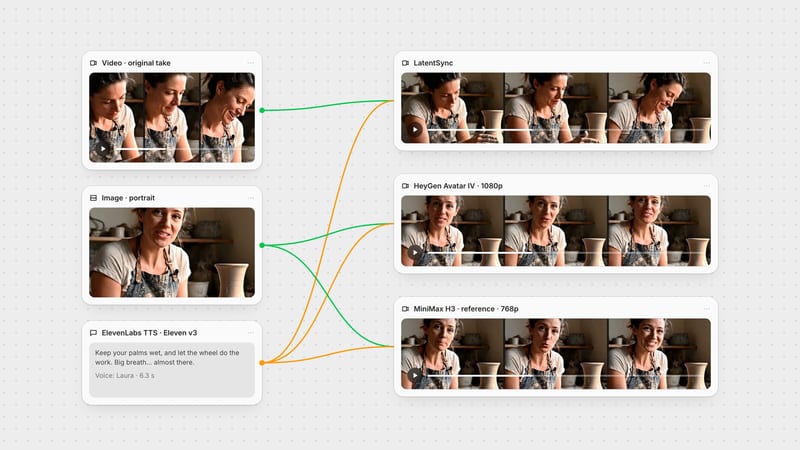
Task: Select the 'Image · portrait' node title
Action: point(128,198)
